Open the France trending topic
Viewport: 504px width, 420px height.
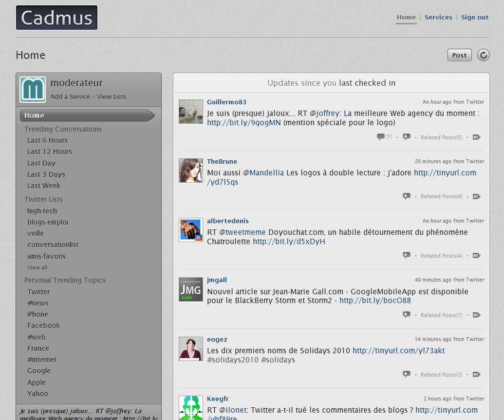38,348
